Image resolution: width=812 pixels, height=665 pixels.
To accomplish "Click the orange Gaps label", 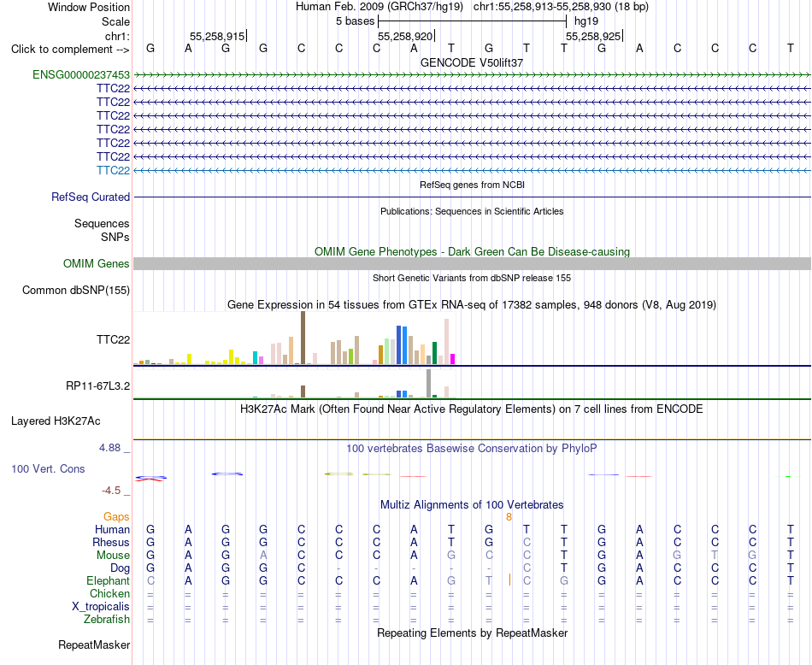I will coord(116,517).
